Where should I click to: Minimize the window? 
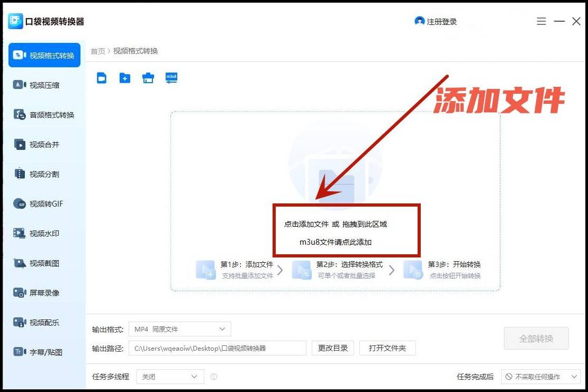559,21
